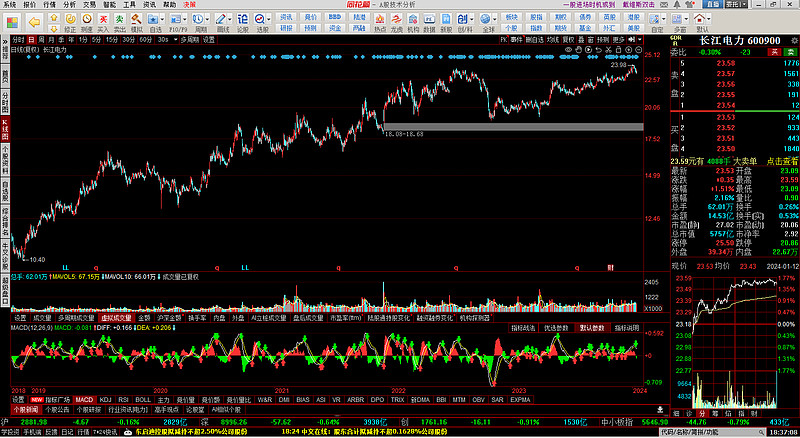
Task: Open the 新股 new stock icon
Action: click(x=446, y=22)
